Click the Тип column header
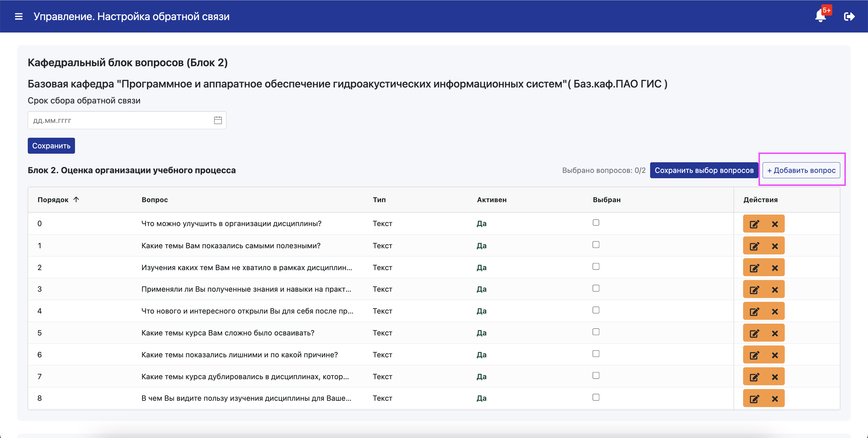The image size is (868, 438). pos(379,199)
